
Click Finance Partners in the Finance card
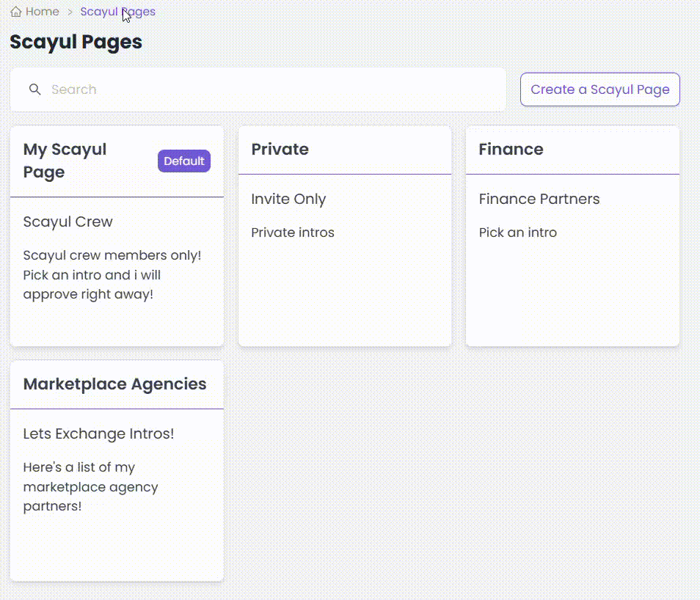tap(539, 199)
